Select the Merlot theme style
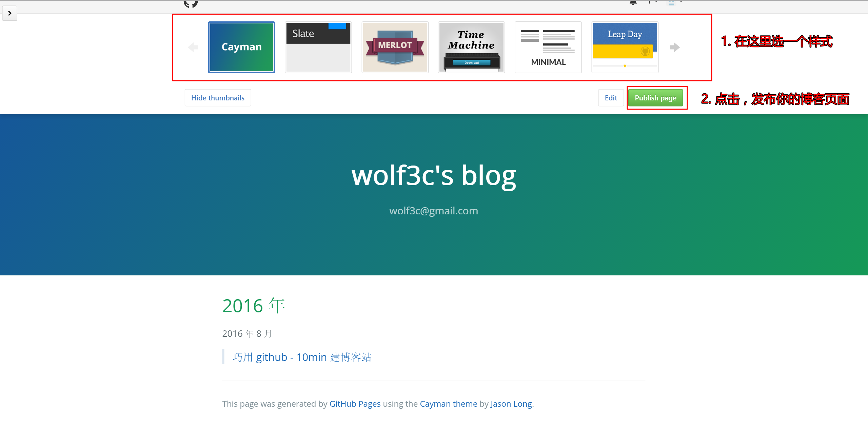This screenshot has width=868, height=425. pyautogui.click(x=395, y=46)
